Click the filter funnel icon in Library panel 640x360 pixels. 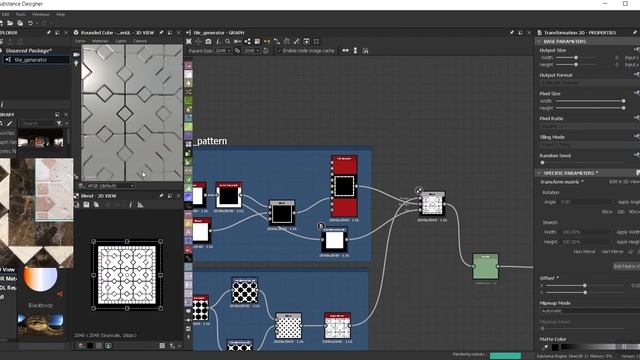click(59, 123)
